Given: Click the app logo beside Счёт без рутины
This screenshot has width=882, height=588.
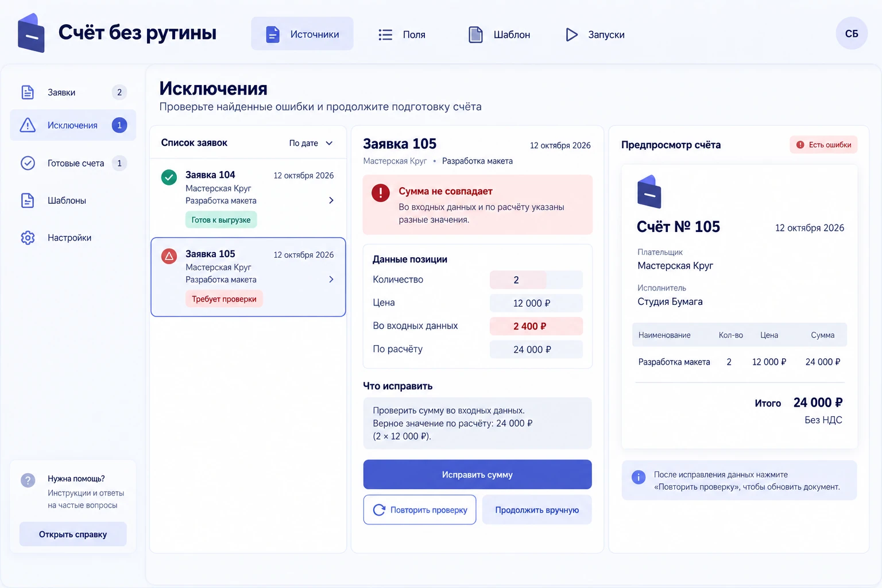Looking at the screenshot, I should pyautogui.click(x=31, y=33).
